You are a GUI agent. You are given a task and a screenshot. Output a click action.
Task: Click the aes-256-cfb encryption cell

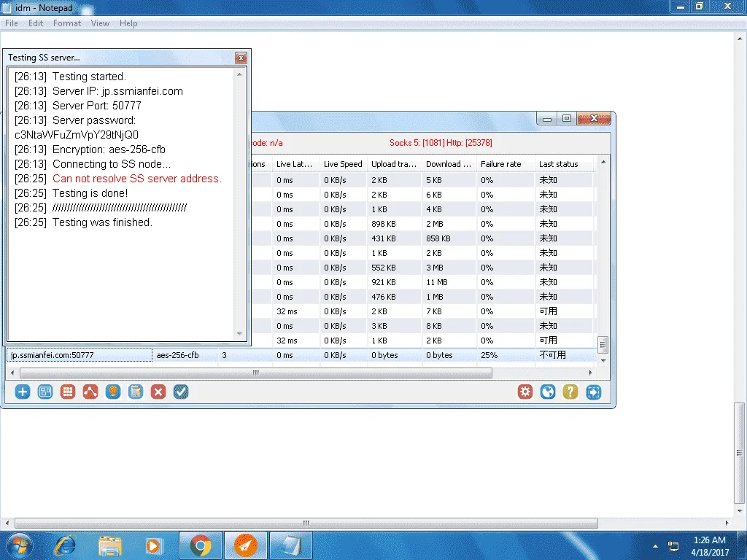[x=178, y=355]
